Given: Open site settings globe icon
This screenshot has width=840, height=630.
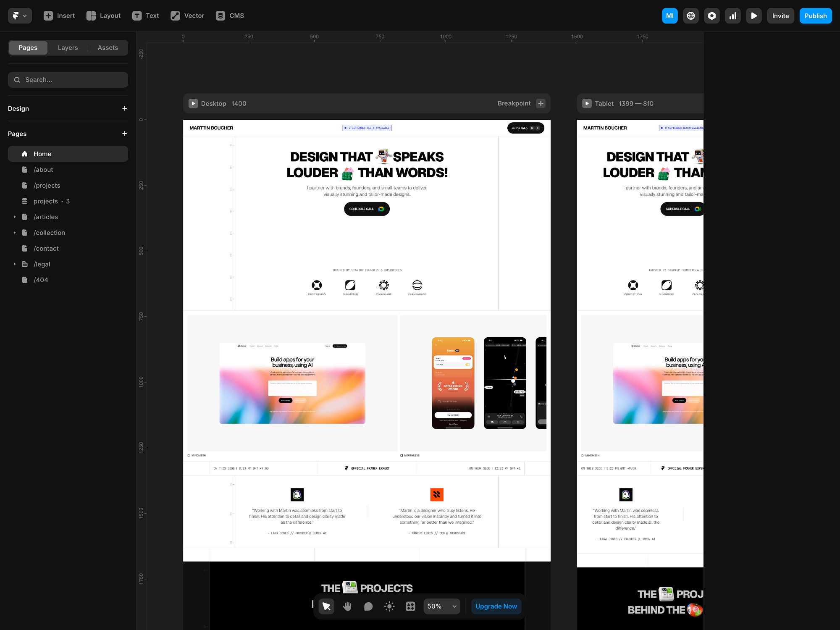Looking at the screenshot, I should [x=690, y=16].
